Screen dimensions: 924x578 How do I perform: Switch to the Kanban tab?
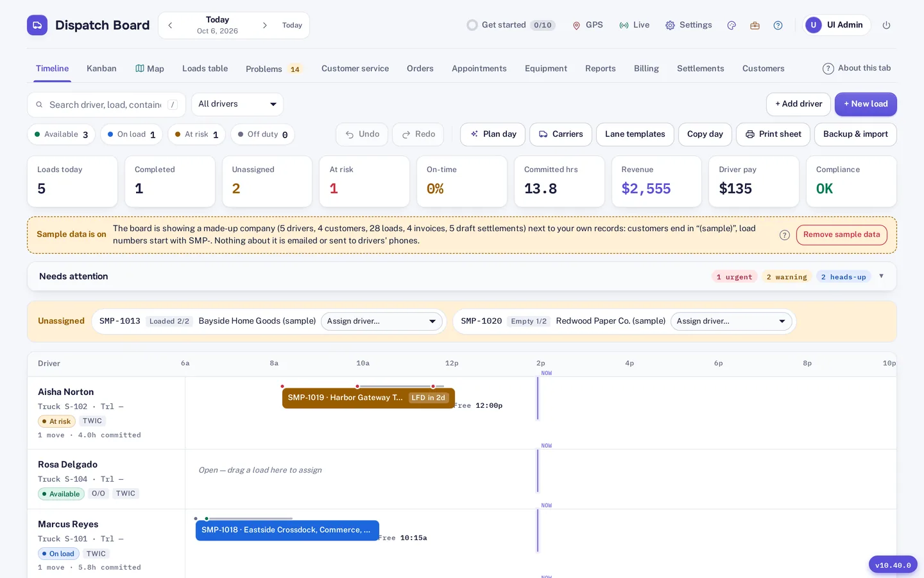coord(101,69)
